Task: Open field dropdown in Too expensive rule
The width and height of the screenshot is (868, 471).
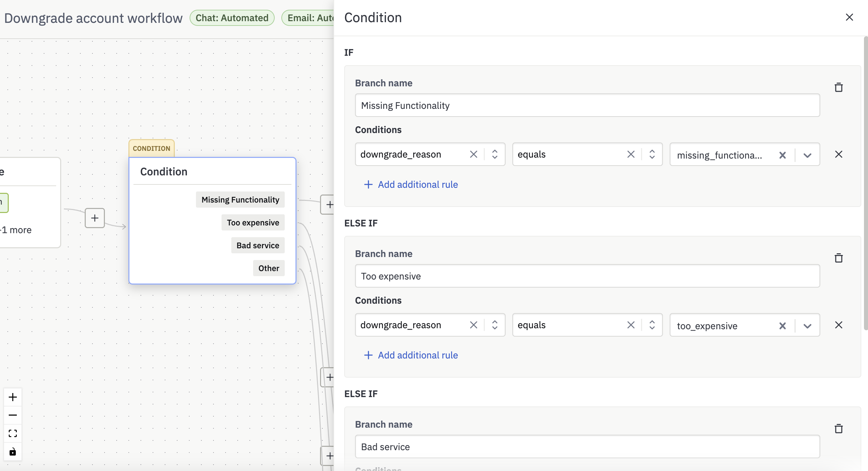Action: pos(495,325)
